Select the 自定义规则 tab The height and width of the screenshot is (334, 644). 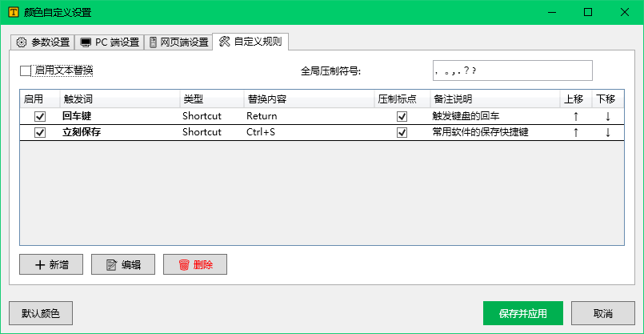point(250,42)
